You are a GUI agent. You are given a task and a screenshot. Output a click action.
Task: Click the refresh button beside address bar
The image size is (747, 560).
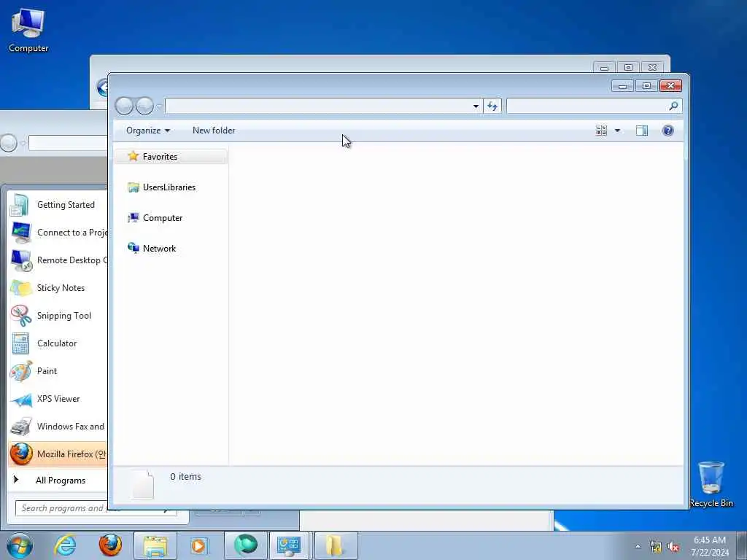492,106
